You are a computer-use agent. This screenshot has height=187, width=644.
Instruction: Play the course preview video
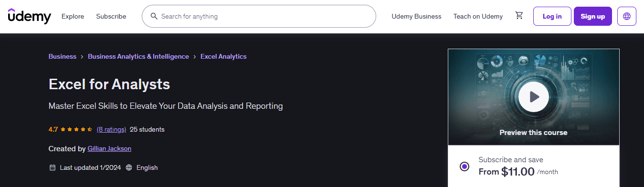533,97
